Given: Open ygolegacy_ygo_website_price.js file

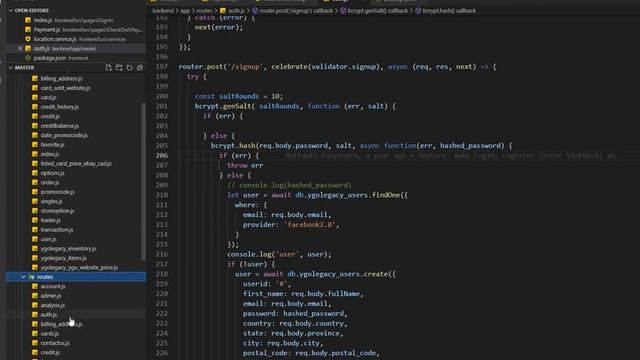Looking at the screenshot, I should point(79,267).
